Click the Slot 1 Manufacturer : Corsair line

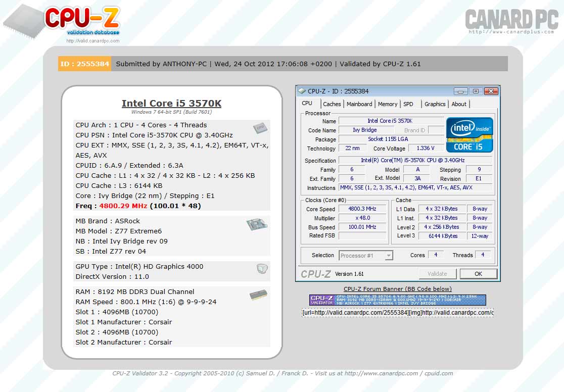(124, 322)
